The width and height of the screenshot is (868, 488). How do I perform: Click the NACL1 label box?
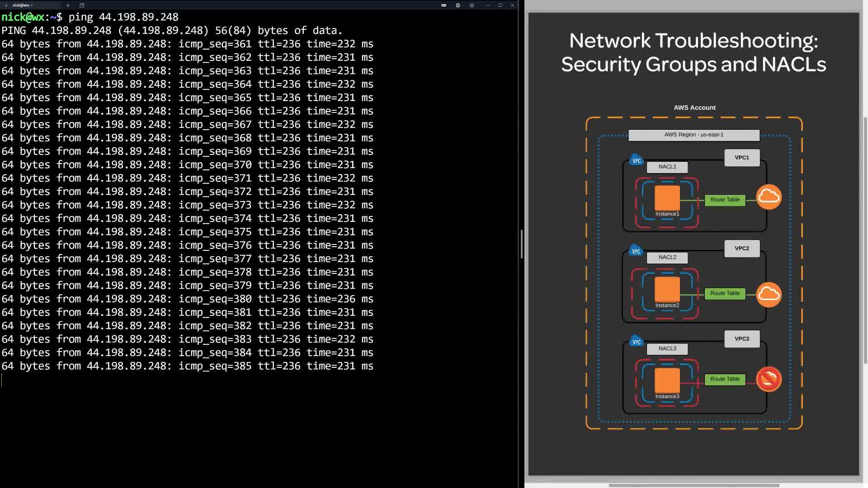(667, 167)
